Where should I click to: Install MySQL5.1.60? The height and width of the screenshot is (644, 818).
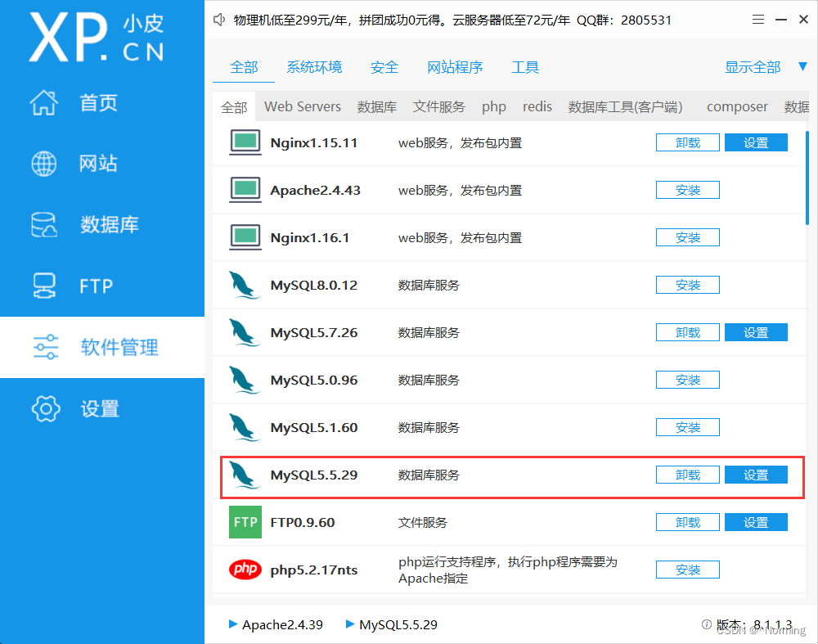[x=688, y=427]
